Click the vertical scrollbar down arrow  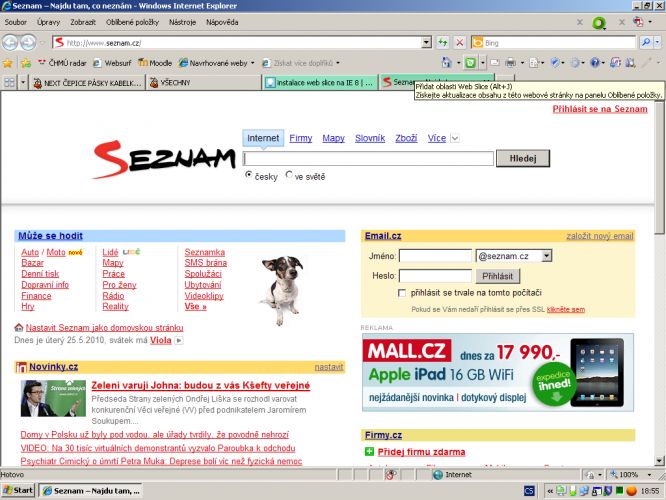(x=659, y=460)
